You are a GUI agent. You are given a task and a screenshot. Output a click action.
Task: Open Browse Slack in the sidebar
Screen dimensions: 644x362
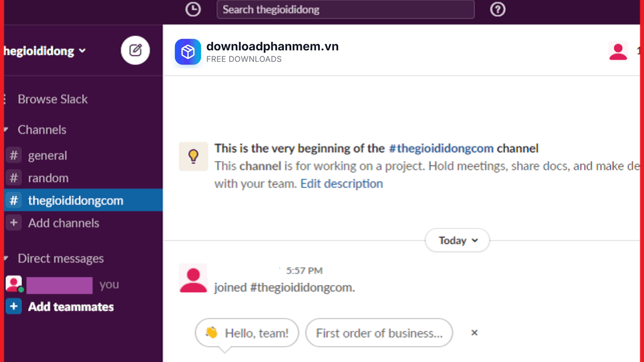click(x=52, y=99)
